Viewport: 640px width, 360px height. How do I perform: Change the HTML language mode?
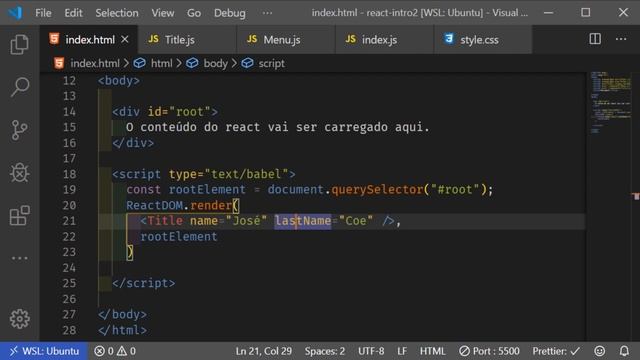pos(433,351)
